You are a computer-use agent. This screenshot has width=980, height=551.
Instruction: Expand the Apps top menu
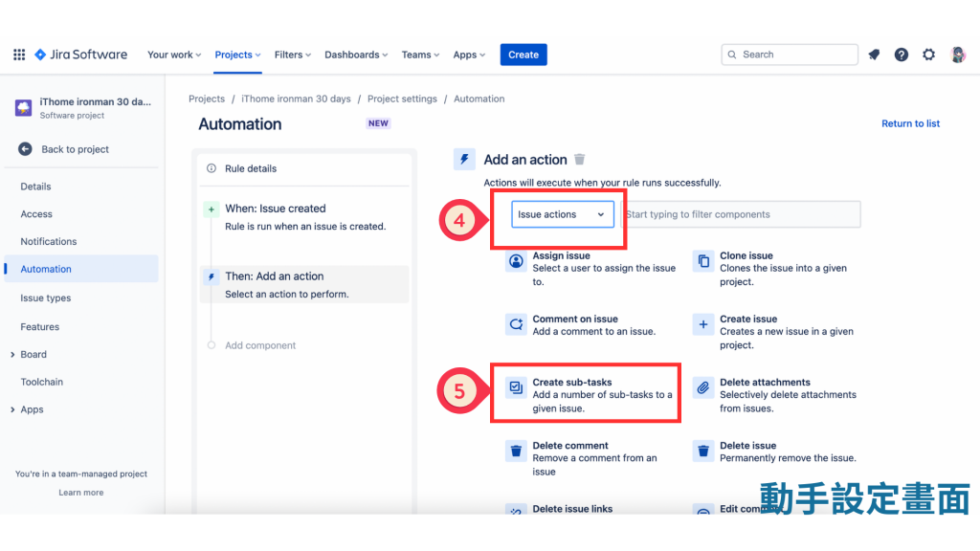469,55
